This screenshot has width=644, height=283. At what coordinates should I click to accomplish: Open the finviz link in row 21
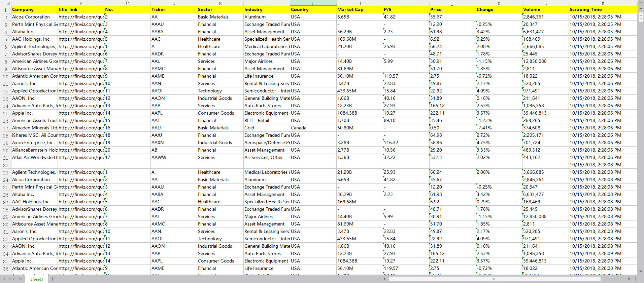pos(81,158)
